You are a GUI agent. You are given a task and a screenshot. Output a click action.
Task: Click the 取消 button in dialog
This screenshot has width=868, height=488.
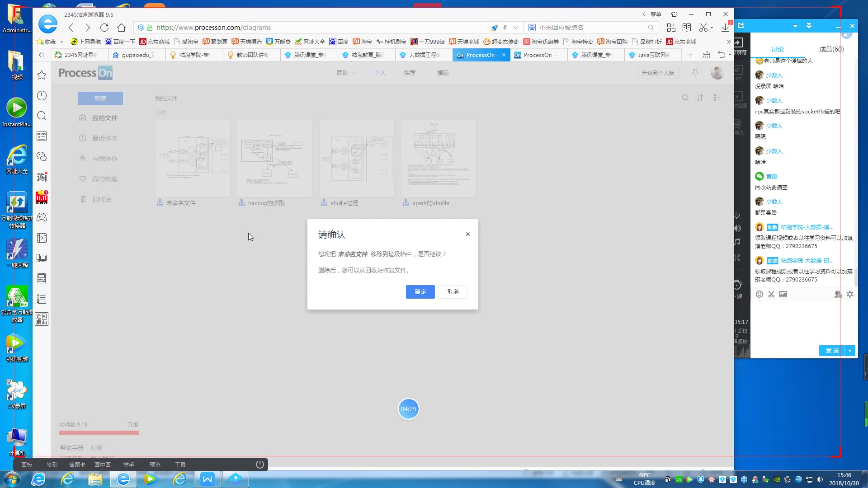453,292
